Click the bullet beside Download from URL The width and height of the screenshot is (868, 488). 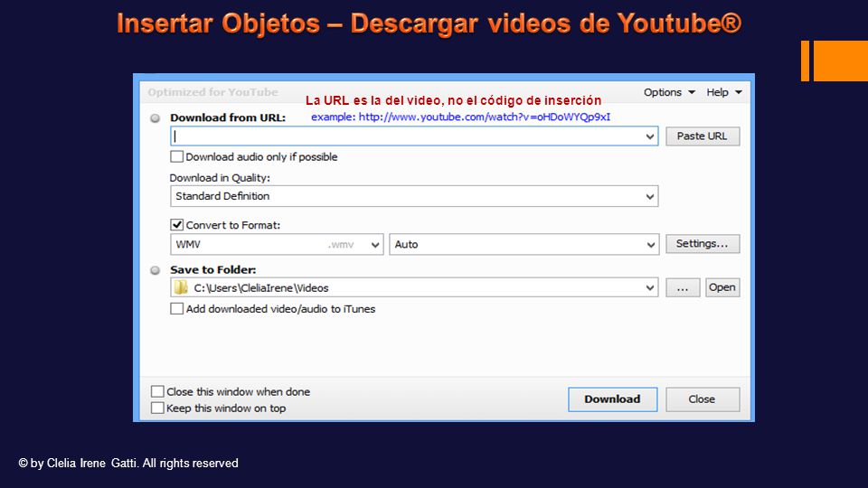(x=155, y=117)
